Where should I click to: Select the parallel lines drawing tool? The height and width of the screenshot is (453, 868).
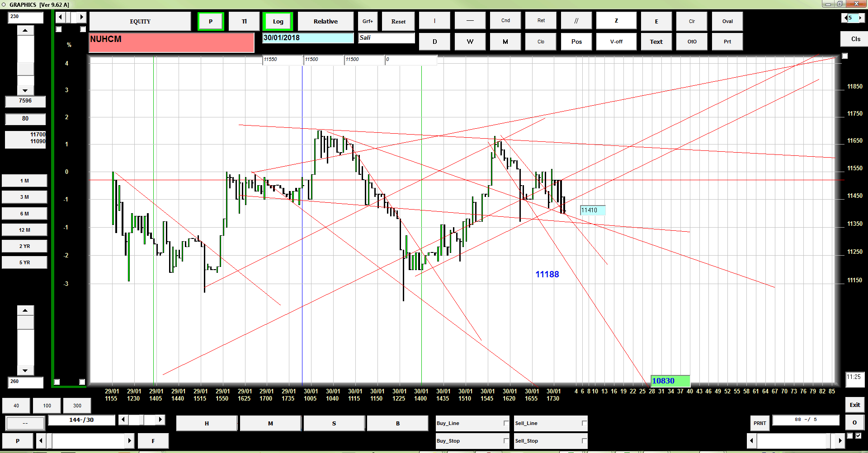coord(576,21)
